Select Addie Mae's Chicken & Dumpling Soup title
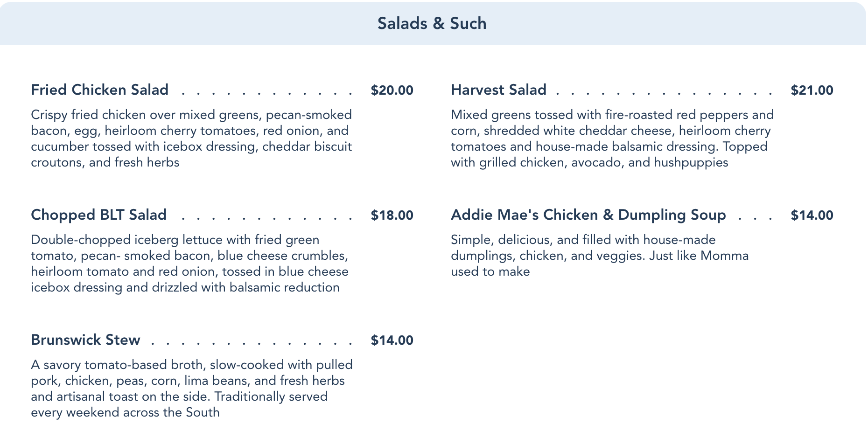868x445 pixels. pyautogui.click(x=588, y=215)
